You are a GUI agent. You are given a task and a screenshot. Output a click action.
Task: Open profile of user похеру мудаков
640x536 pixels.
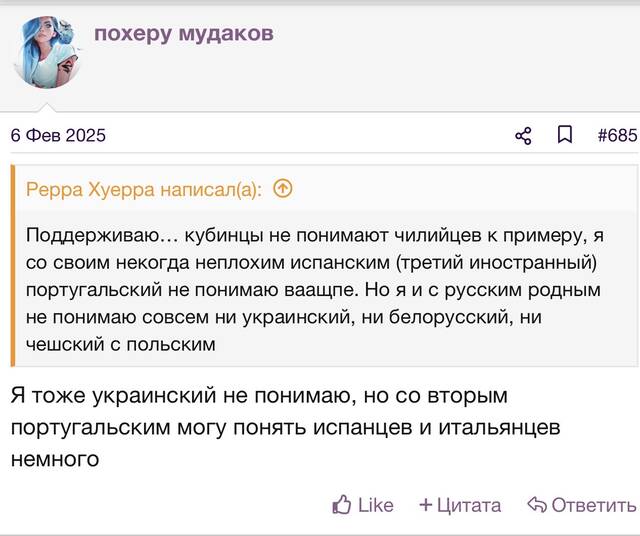[184, 33]
